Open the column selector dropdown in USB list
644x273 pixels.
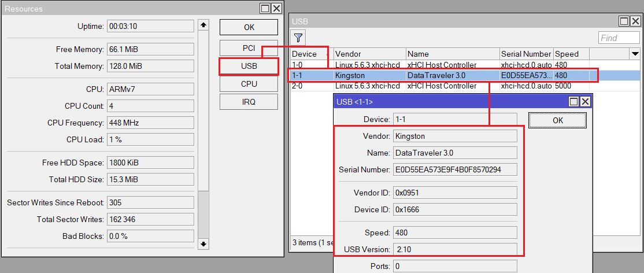pyautogui.click(x=635, y=54)
